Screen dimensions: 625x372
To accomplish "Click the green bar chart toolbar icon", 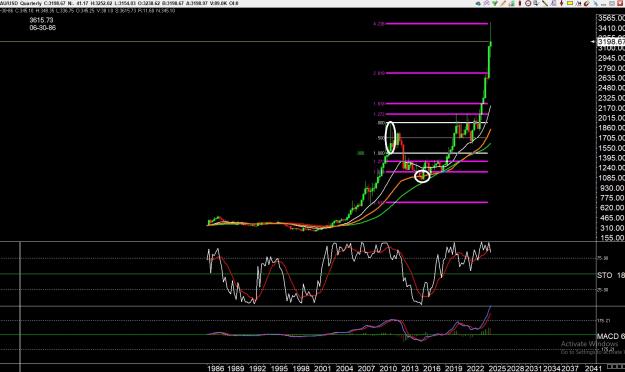I will click(512, 3).
